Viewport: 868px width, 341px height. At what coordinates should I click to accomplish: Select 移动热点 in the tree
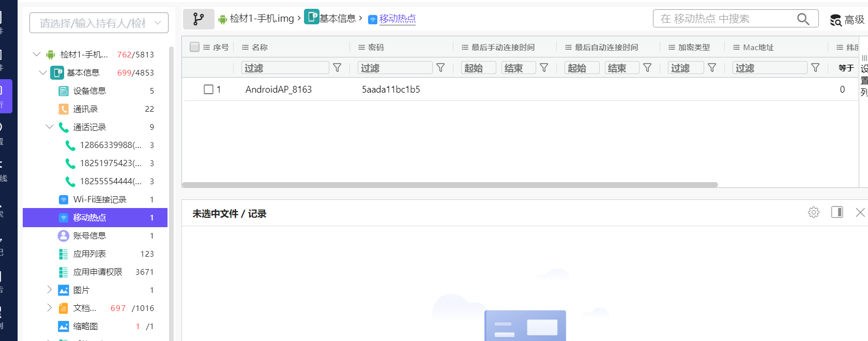pyautogui.click(x=95, y=218)
